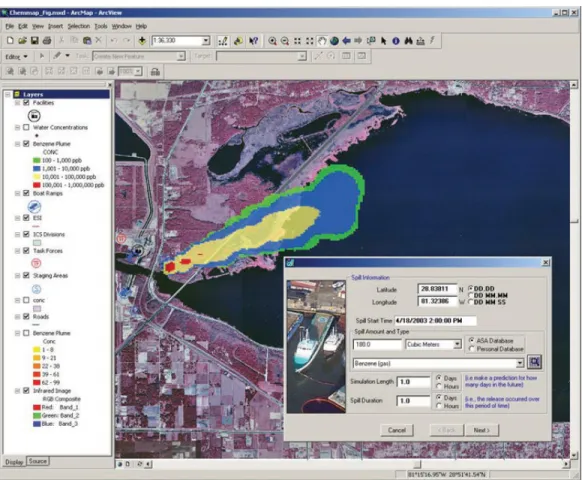Open the Selection menu
The width and height of the screenshot is (582, 480).
pos(79,26)
